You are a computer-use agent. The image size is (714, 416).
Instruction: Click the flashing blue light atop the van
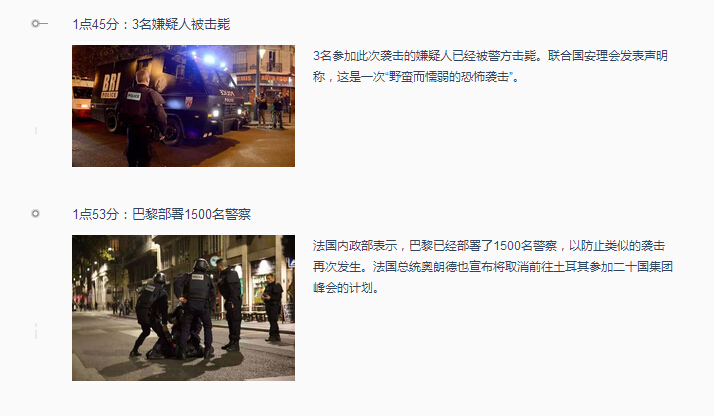pyautogui.click(x=209, y=59)
